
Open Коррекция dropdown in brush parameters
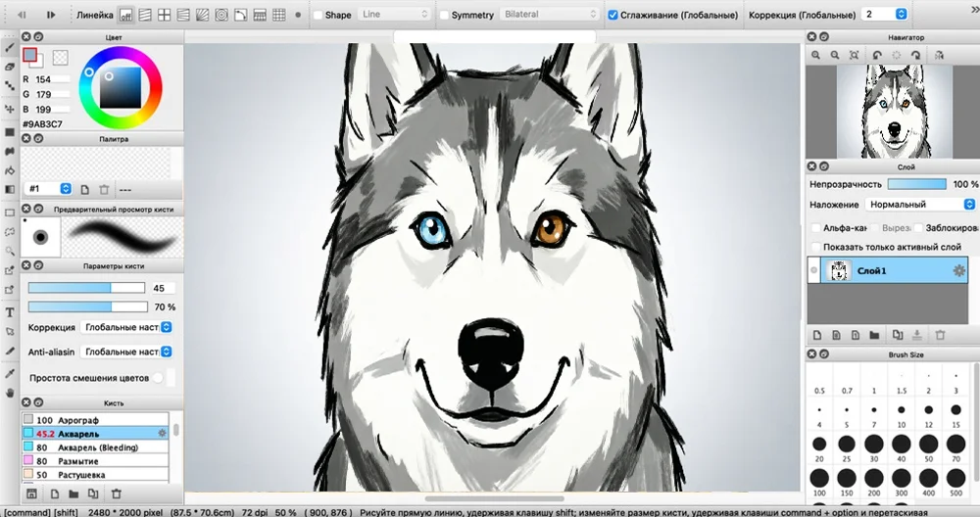coord(126,327)
